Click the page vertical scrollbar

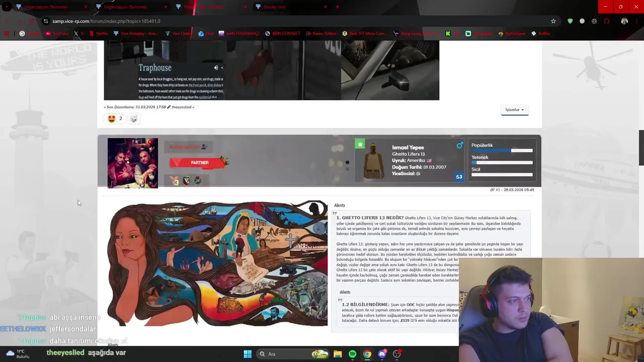pyautogui.click(x=641, y=147)
